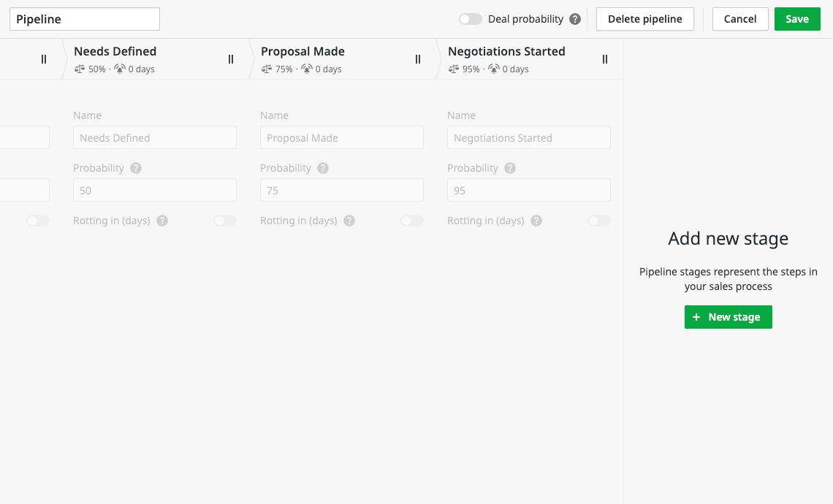Click the Save button
This screenshot has width=833, height=504.
pos(797,19)
